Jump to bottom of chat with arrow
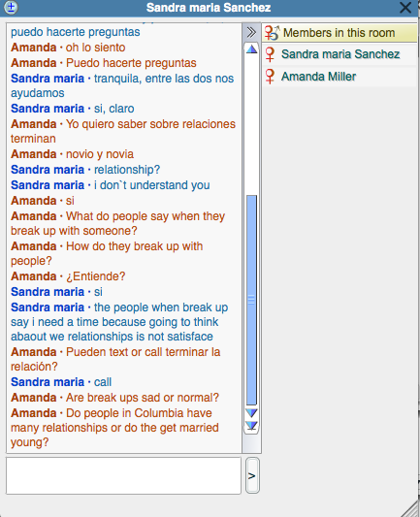 point(251,426)
